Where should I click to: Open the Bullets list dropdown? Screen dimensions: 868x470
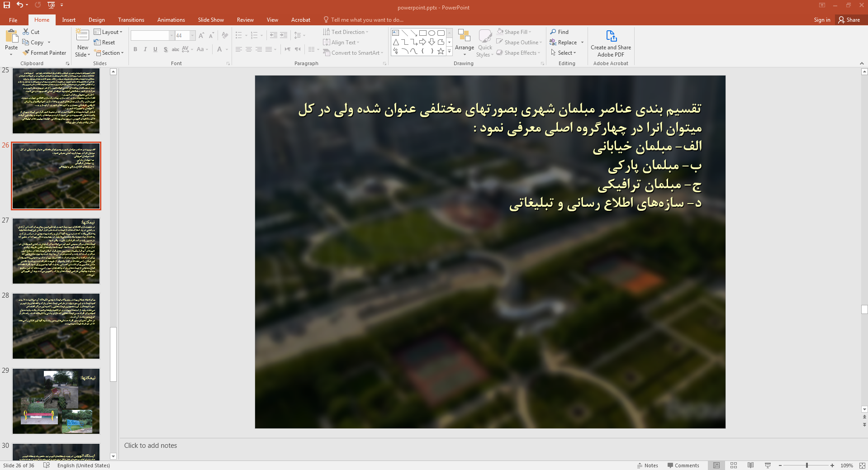(x=246, y=35)
